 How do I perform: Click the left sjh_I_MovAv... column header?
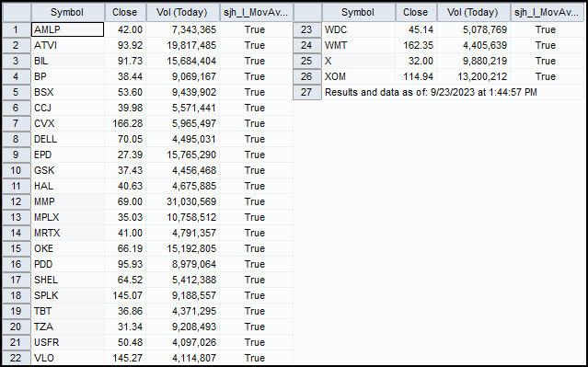point(256,12)
